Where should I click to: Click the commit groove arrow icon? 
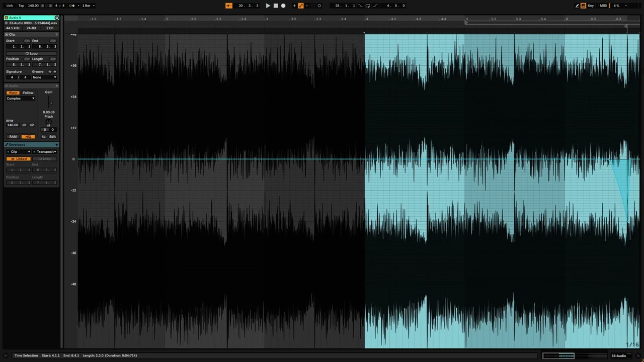pos(55,72)
